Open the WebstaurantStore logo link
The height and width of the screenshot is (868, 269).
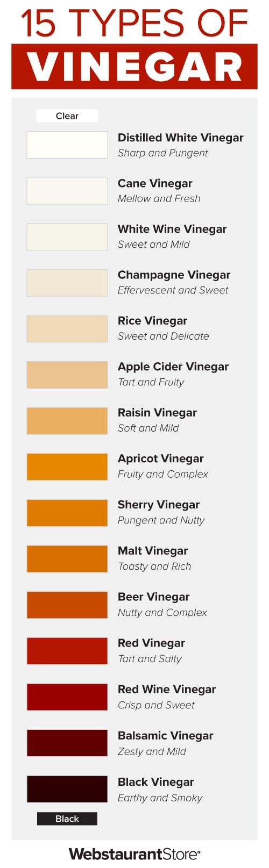[134, 853]
